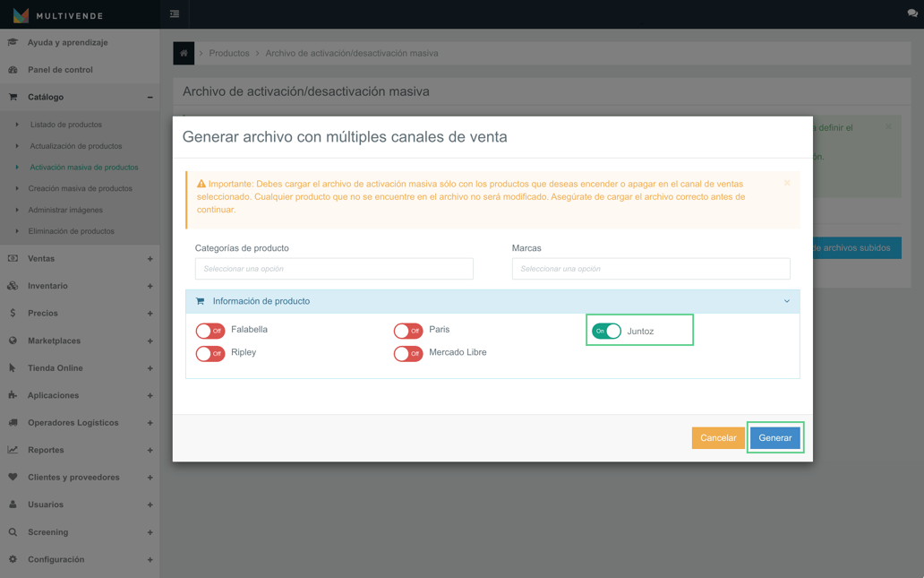This screenshot has height=578, width=924.
Task: Click the Operadores Logísticos truck icon
Action: (13, 422)
